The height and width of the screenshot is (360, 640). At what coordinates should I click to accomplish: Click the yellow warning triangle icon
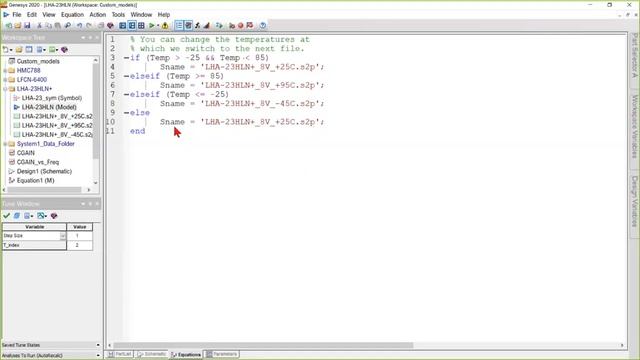[x=165, y=25]
